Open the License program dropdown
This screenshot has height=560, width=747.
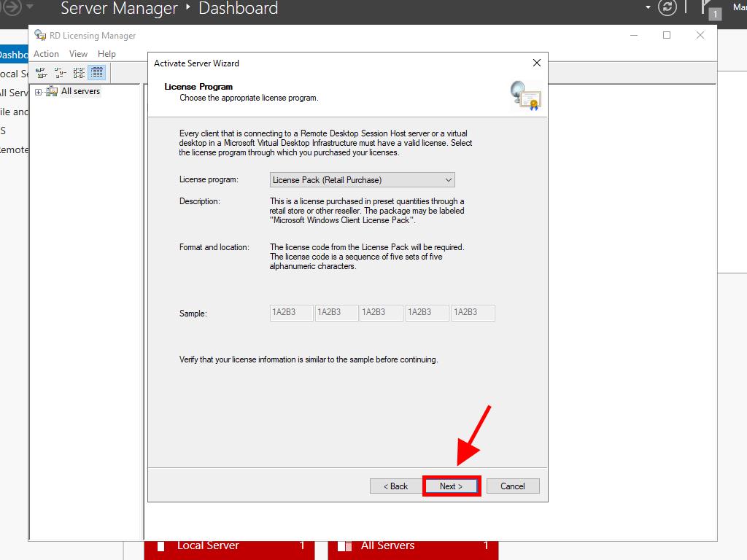point(362,180)
